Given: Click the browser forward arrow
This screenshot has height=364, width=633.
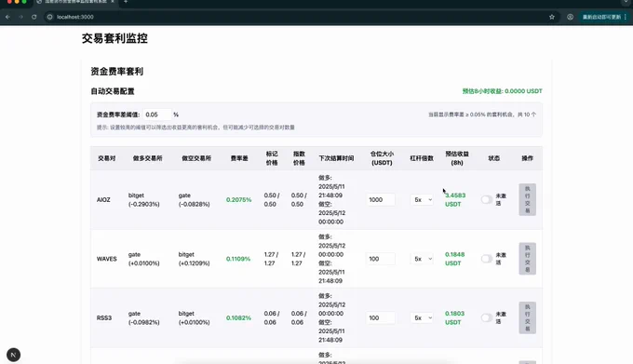Looking at the screenshot, I should click(x=21, y=17).
